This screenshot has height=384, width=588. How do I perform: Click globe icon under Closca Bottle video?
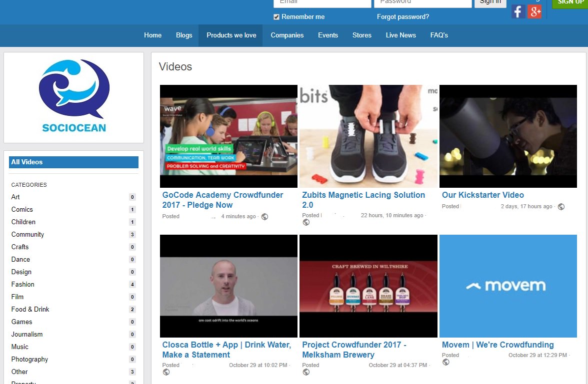[x=166, y=372]
